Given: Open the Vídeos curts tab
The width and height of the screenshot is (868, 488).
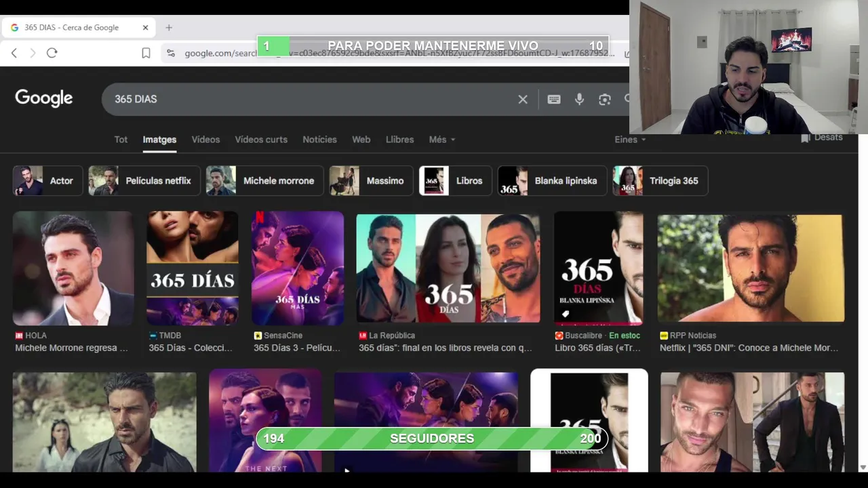Looking at the screenshot, I should pos(261,140).
